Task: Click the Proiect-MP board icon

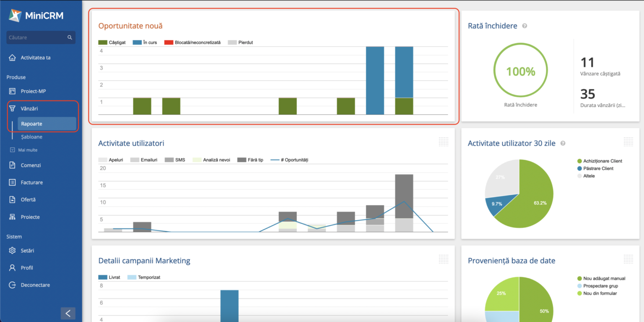Action: [x=12, y=92]
